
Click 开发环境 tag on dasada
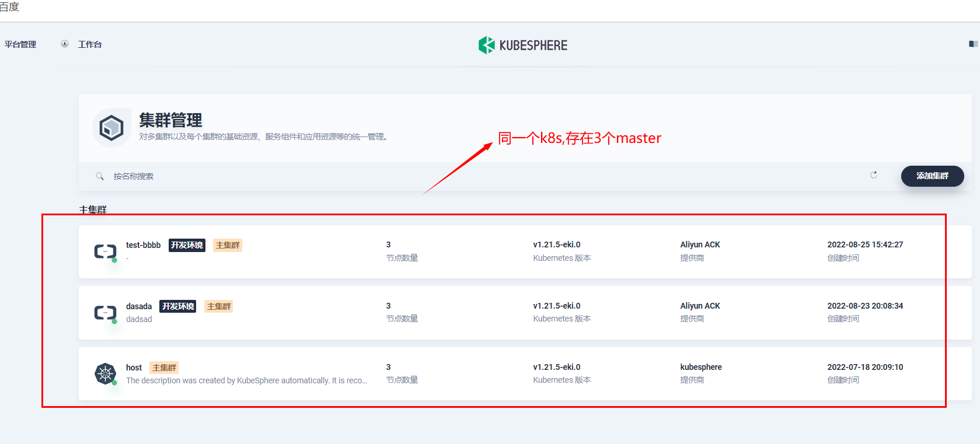click(x=178, y=306)
